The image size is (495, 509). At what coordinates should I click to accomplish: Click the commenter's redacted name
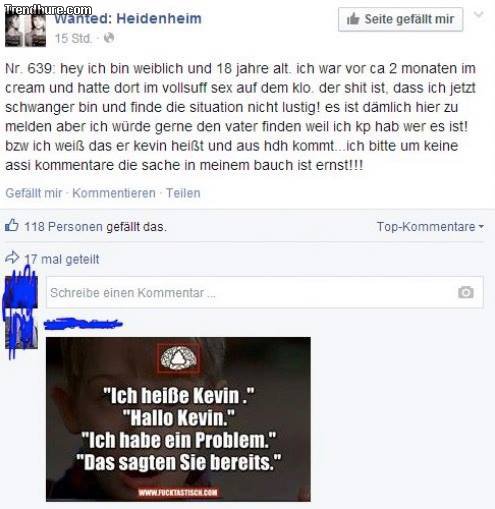(83, 323)
